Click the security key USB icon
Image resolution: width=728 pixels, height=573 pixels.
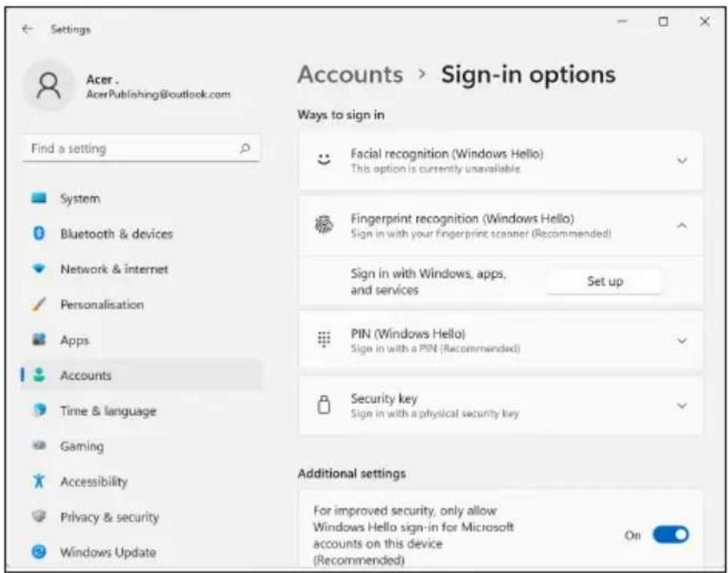click(x=324, y=405)
